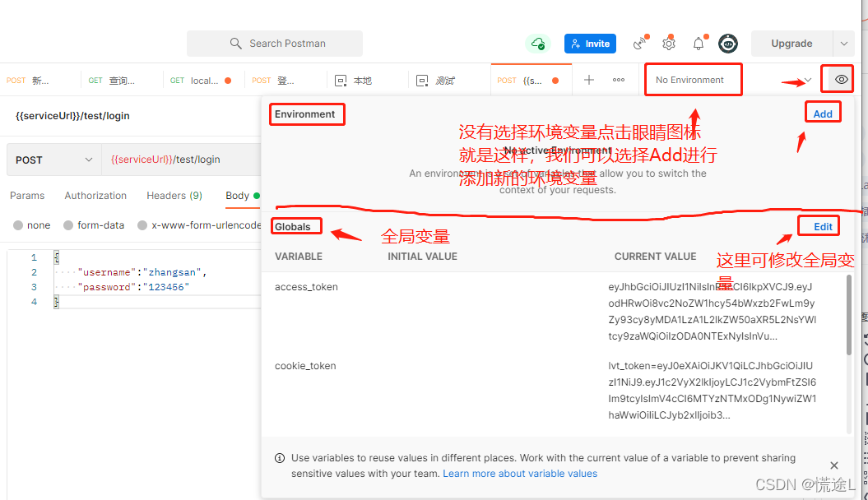Click the Globals section heading
The height and width of the screenshot is (500, 868).
click(292, 227)
